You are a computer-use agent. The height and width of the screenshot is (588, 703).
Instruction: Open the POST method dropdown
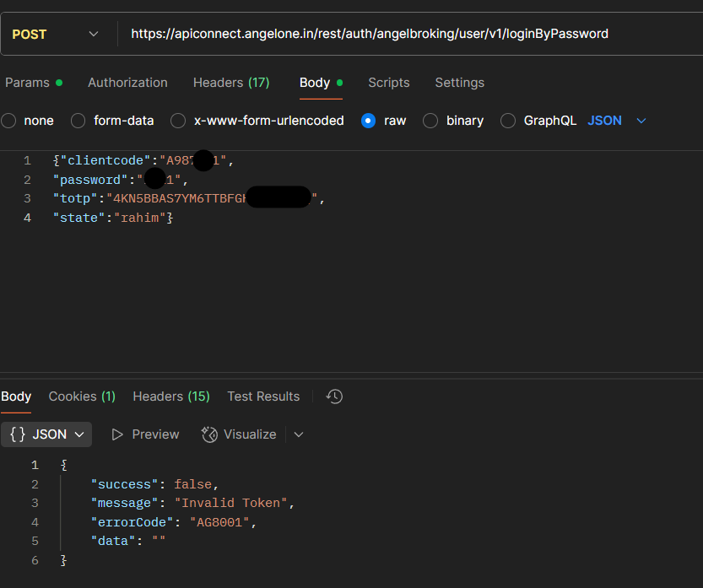tap(55, 34)
